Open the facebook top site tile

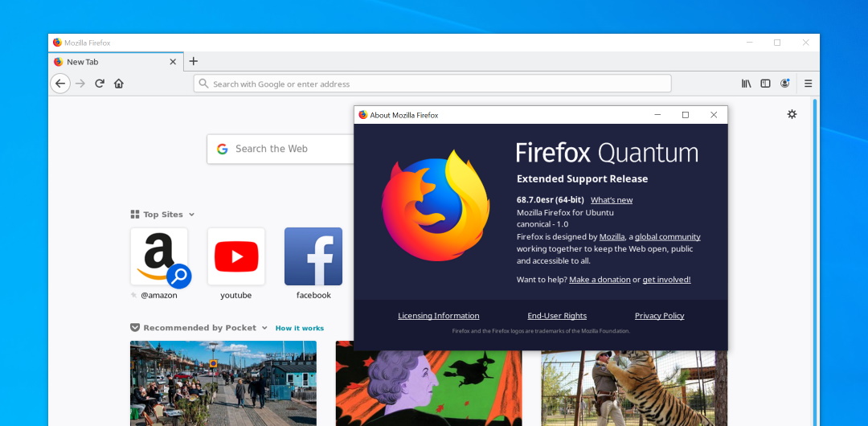[313, 256]
